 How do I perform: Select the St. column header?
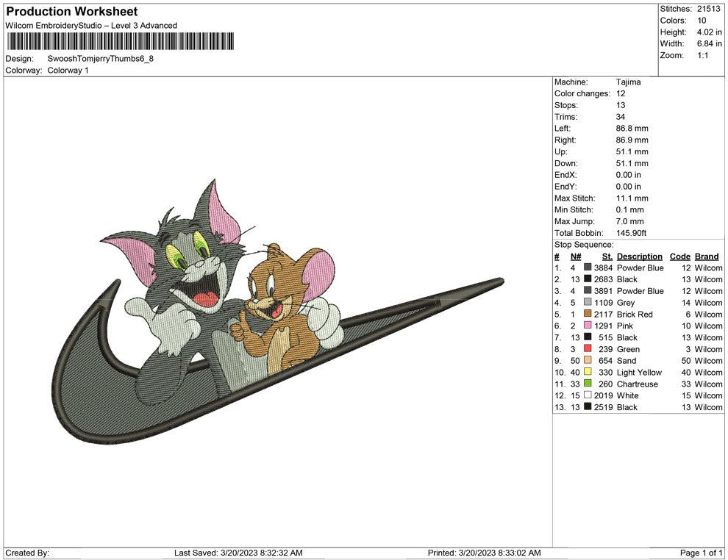coord(607,256)
